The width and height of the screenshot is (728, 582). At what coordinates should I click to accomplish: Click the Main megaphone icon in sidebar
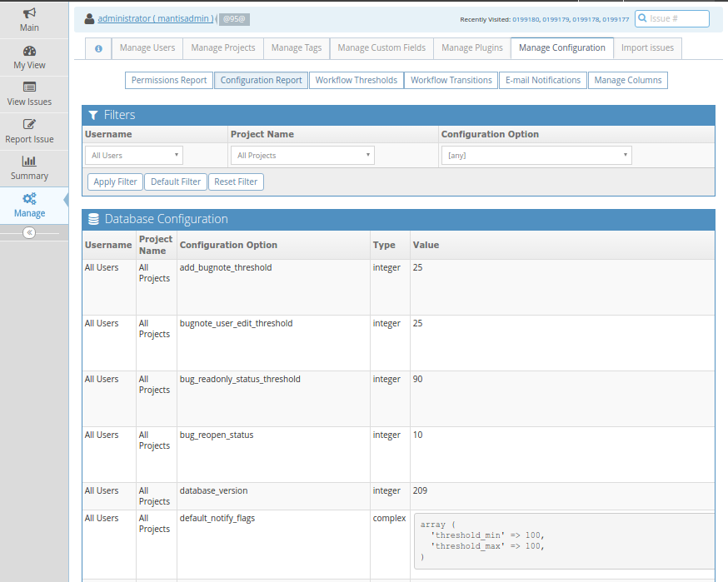[29, 13]
